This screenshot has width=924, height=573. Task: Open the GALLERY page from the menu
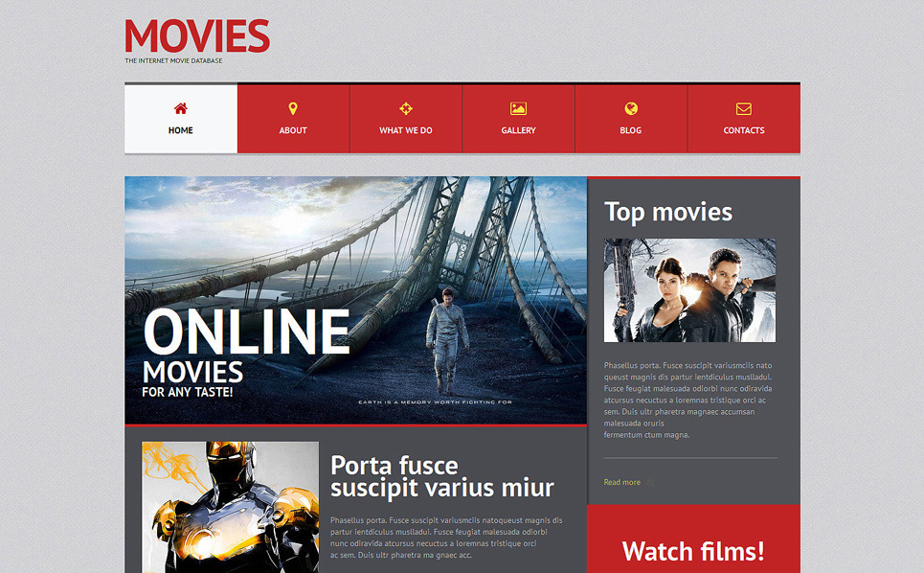tap(518, 130)
